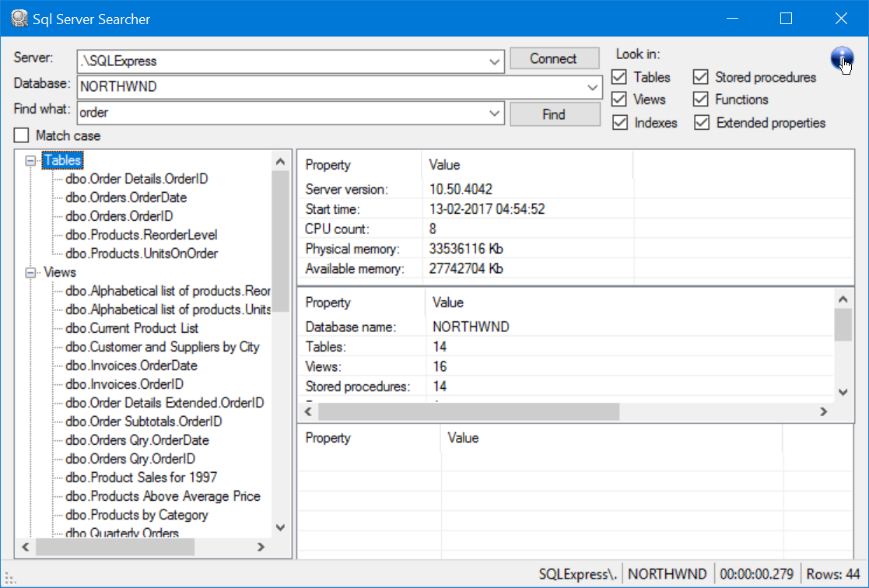
Task: Toggle the Views checkbox
Action: tap(619, 100)
